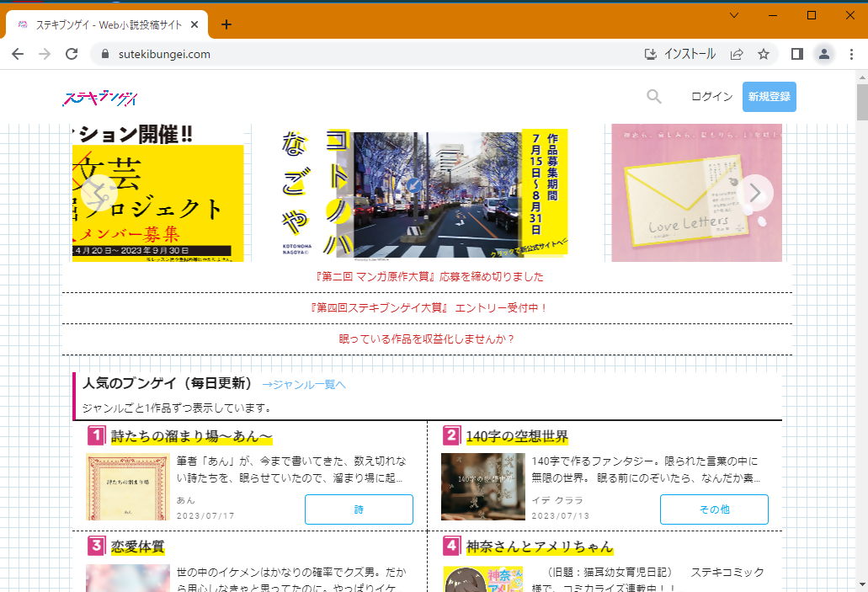Click 新規登録 button
The width and height of the screenshot is (868, 592).
pyautogui.click(x=769, y=96)
